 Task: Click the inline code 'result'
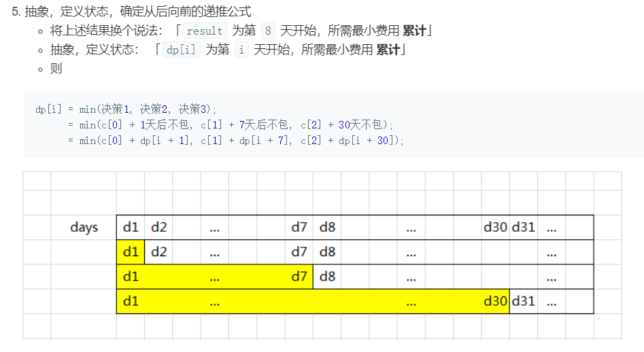tap(205, 31)
